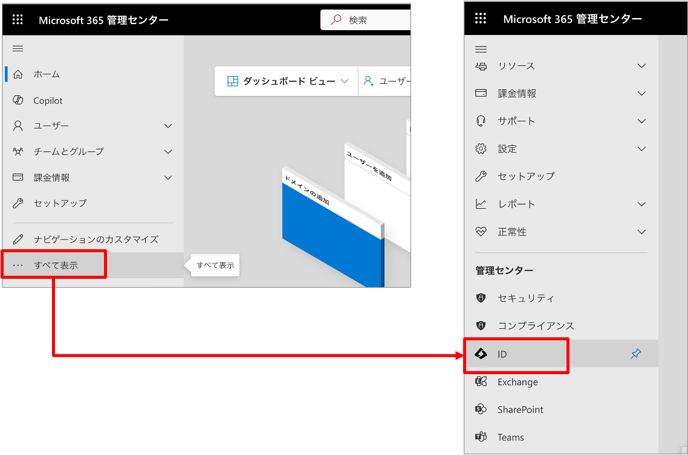Click the サポート headset icon
The height and width of the screenshot is (455, 688).
click(481, 121)
